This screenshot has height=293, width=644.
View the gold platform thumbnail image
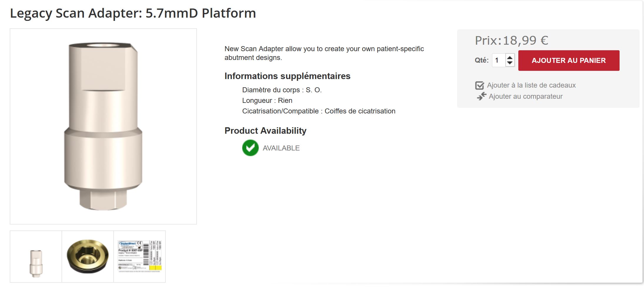[88, 257]
